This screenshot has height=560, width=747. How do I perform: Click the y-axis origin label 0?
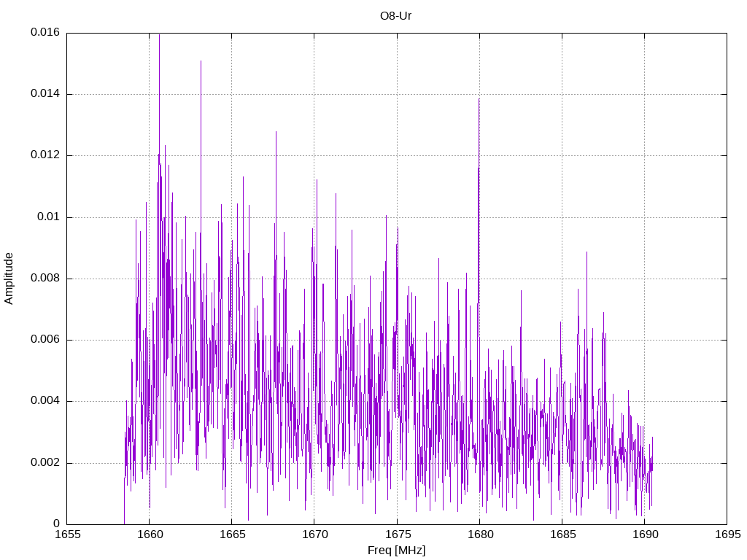coord(57,524)
